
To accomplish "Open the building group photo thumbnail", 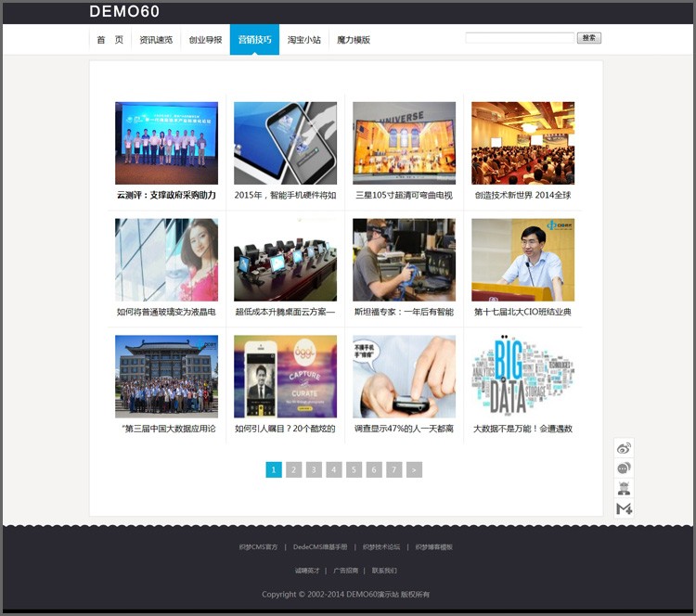I will coord(166,377).
